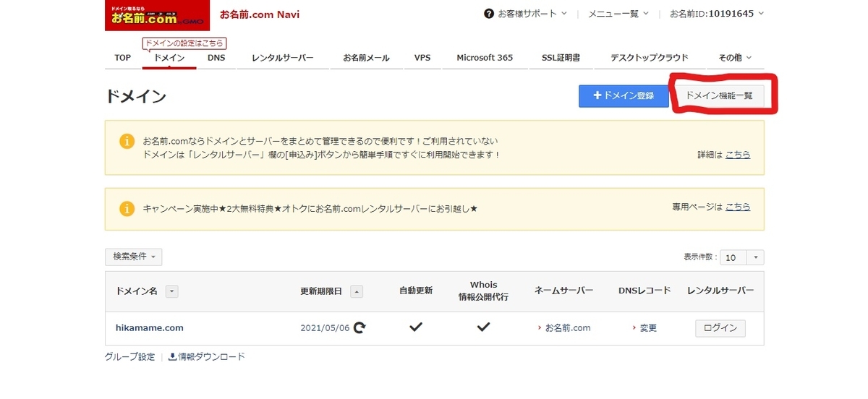
Task: Click the ドメイン登録 button
Action: pos(624,95)
